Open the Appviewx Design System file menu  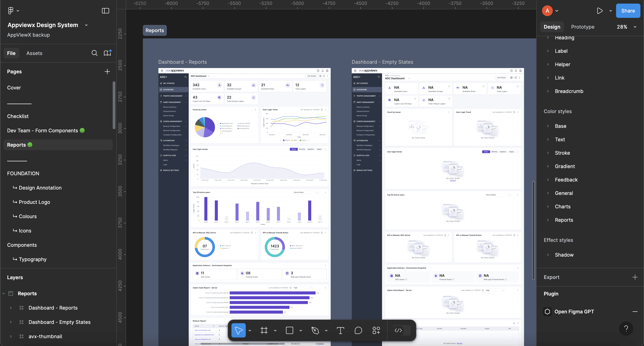pyautogui.click(x=86, y=25)
